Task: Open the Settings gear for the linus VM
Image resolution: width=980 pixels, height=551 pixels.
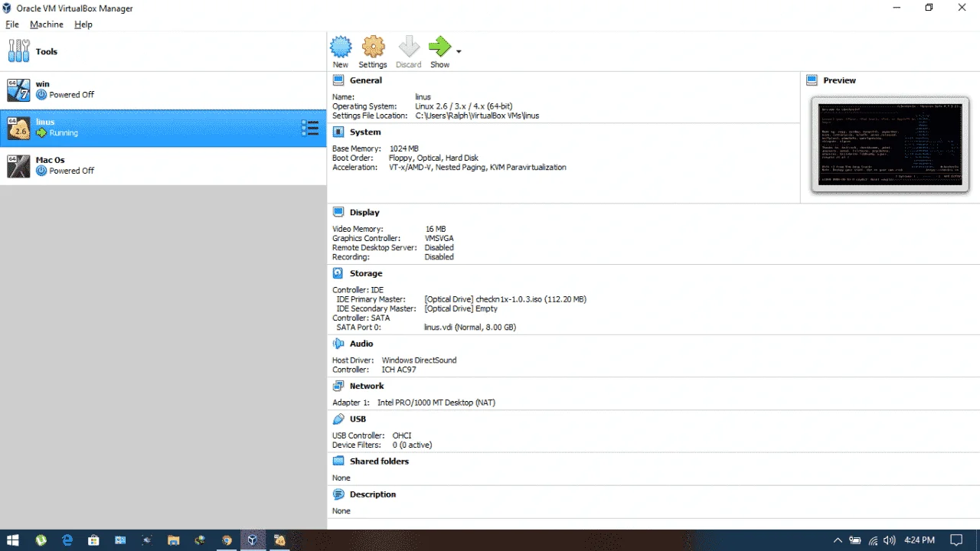Action: pos(373,52)
